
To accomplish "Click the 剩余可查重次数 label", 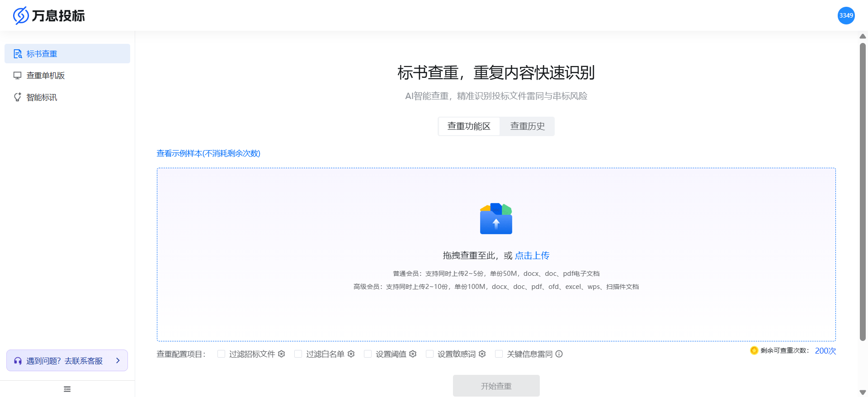I will 785,350.
